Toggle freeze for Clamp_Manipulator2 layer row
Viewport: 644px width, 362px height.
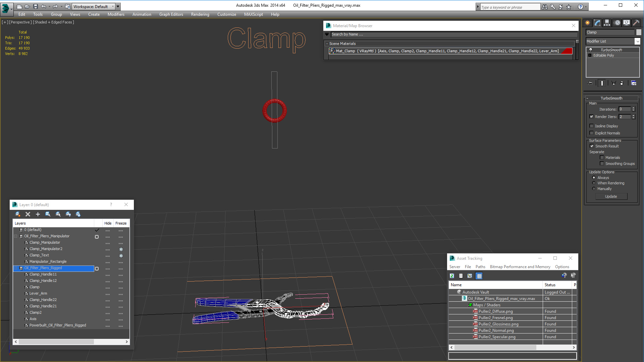[x=121, y=249]
